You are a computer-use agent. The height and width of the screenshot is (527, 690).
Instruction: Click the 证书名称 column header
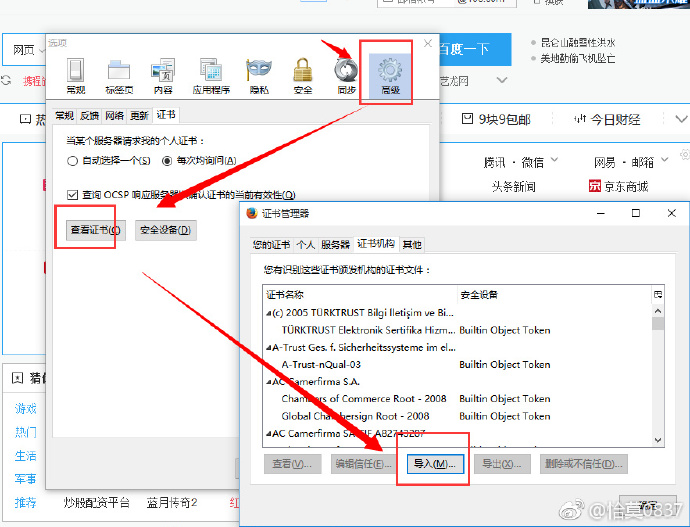tap(360, 295)
